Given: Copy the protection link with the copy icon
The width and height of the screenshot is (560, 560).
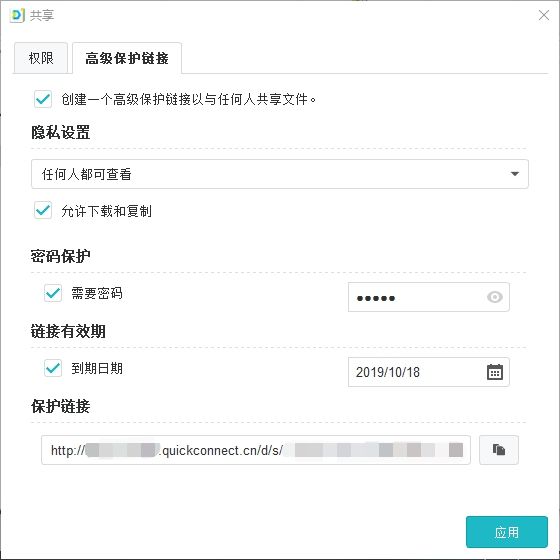Looking at the screenshot, I should click(499, 450).
